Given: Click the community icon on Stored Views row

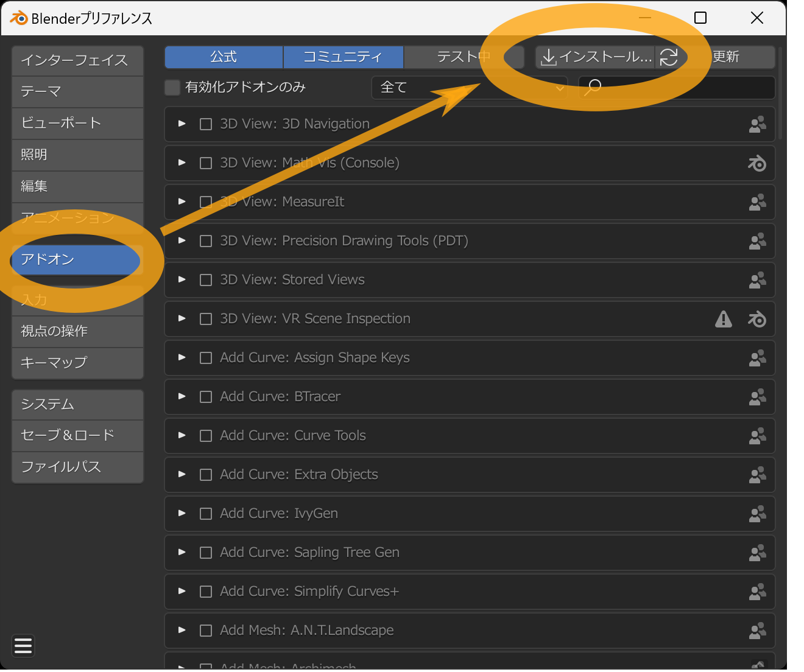Looking at the screenshot, I should (x=757, y=280).
